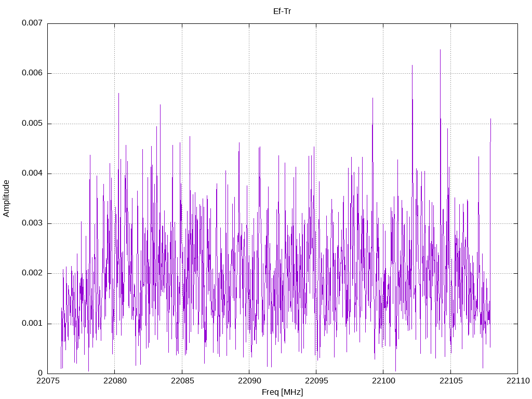Click the y-axis tick label 0.005
The image size is (532, 399).
(x=32, y=123)
